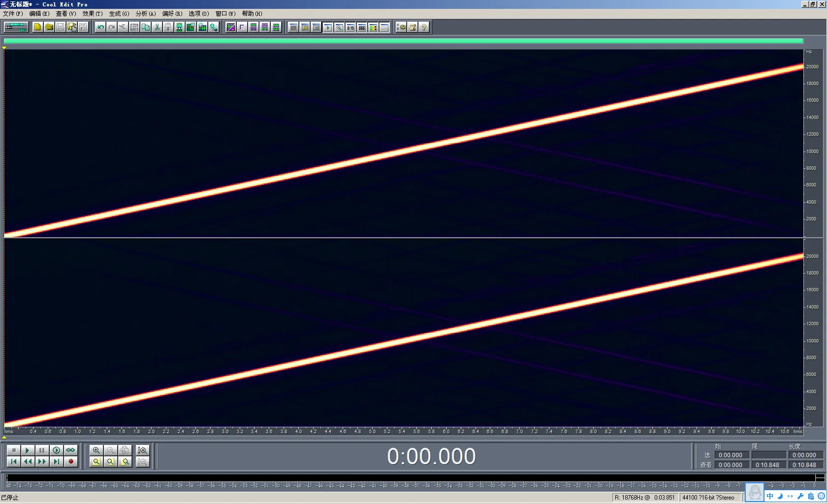This screenshot has width=827, height=504.
Task: Toggle the time display 0:15 window icon
Action: (x=350, y=27)
